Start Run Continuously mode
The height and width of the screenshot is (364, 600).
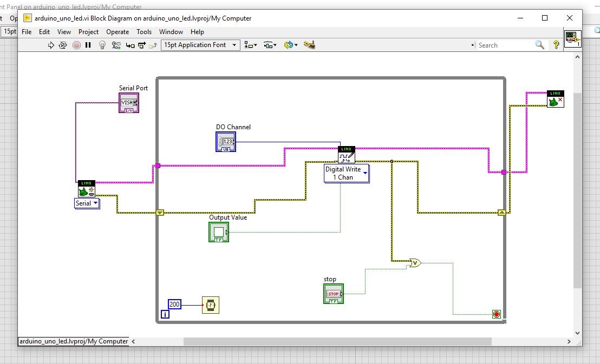(63, 45)
